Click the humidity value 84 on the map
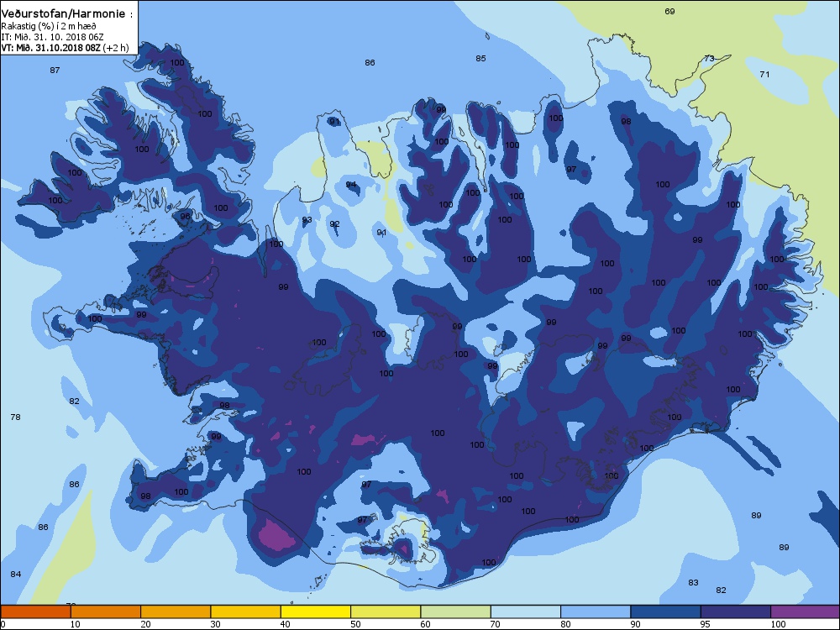 point(15,575)
